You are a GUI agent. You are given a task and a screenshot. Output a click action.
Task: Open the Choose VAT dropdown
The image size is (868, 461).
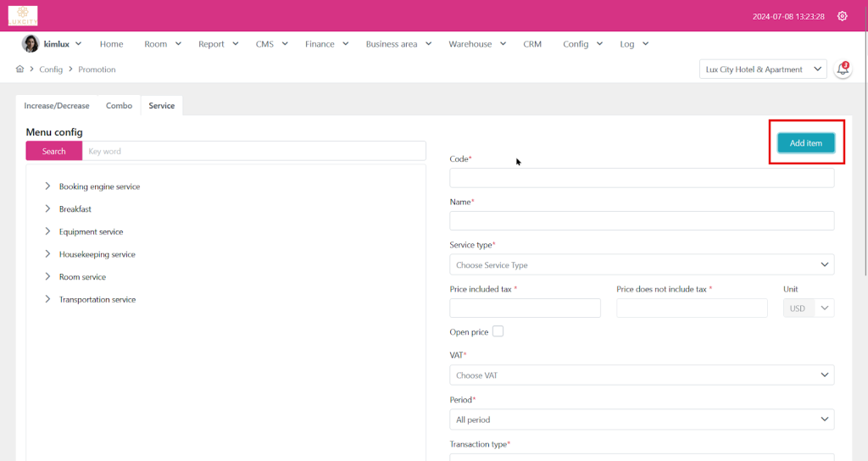[x=641, y=375]
